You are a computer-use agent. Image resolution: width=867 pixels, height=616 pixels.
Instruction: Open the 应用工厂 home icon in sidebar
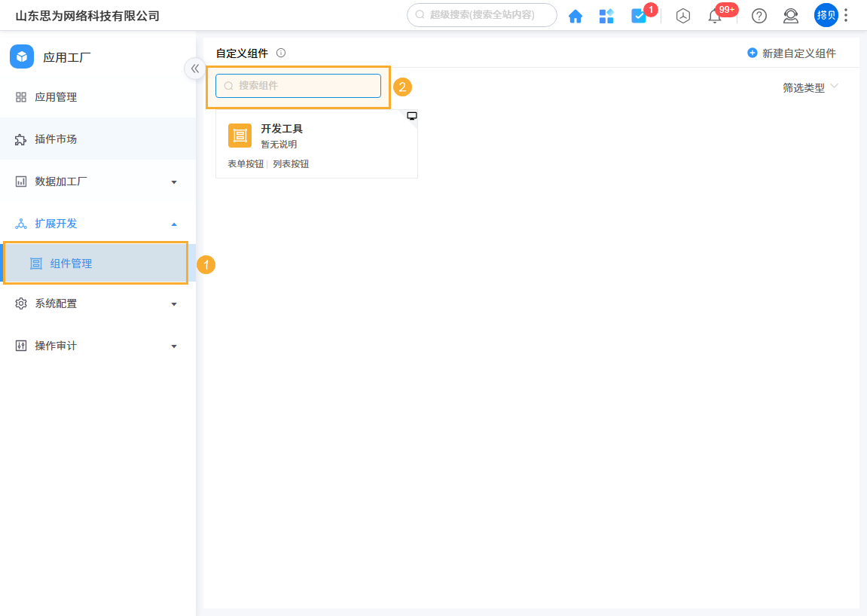pos(22,56)
